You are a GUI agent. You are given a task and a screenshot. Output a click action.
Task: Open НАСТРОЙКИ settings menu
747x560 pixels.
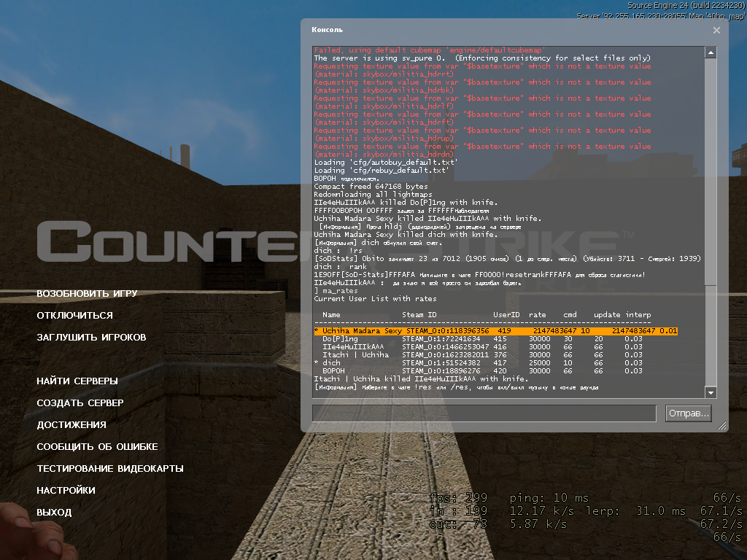click(x=66, y=491)
